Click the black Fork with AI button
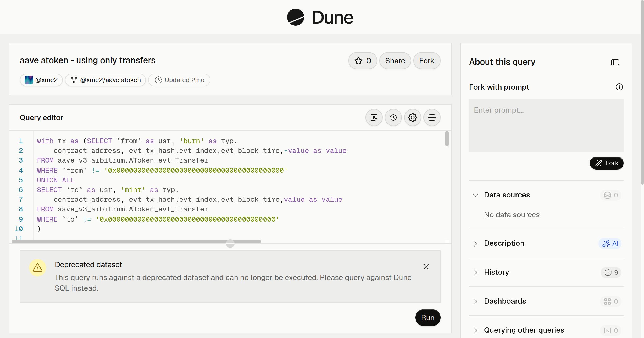Viewport: 644px width, 338px height. click(607, 163)
